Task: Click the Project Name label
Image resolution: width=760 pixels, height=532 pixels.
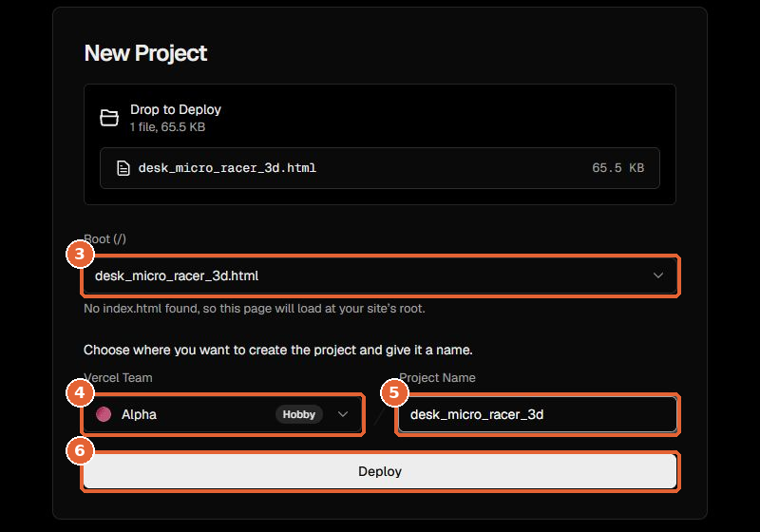Action: (x=437, y=378)
